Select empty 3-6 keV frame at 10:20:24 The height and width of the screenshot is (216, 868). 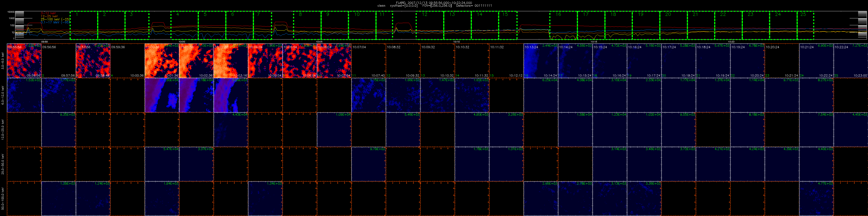[x=782, y=61]
